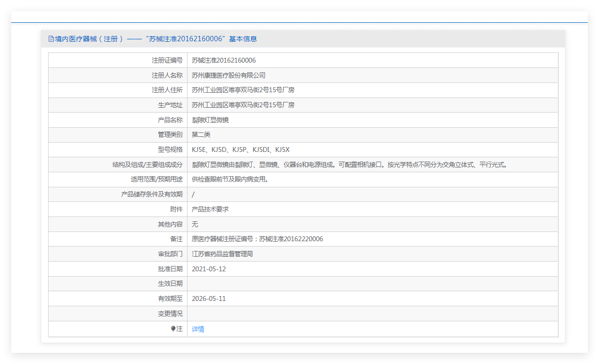This screenshot has height=364, width=599.
Task: Click the 型号规格 row label
Action: (170, 149)
